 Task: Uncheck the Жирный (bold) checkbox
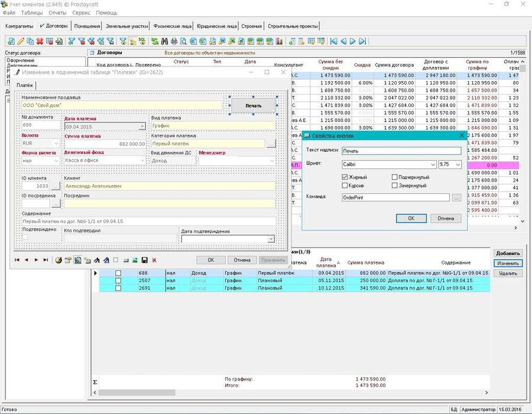345,177
